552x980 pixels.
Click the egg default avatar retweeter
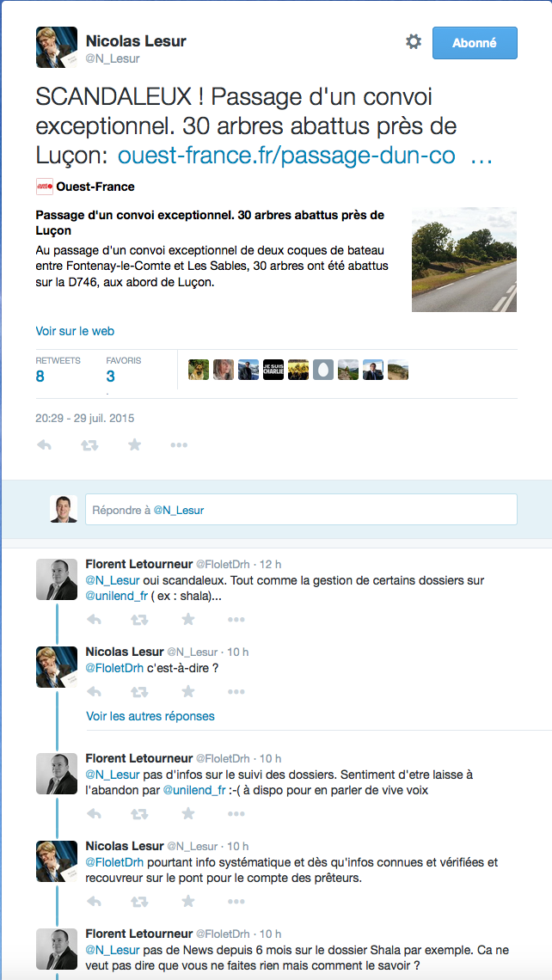(323, 370)
